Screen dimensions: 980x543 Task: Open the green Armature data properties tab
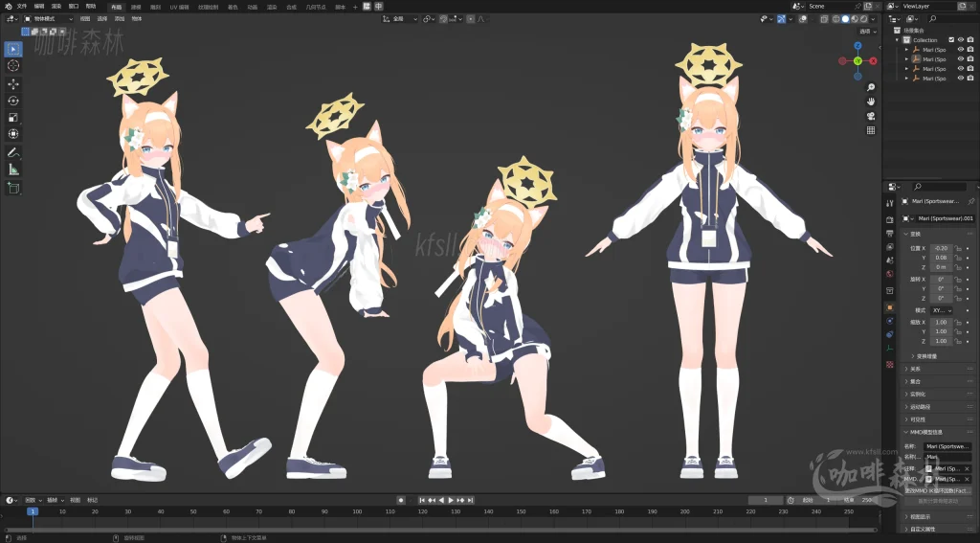pos(890,349)
